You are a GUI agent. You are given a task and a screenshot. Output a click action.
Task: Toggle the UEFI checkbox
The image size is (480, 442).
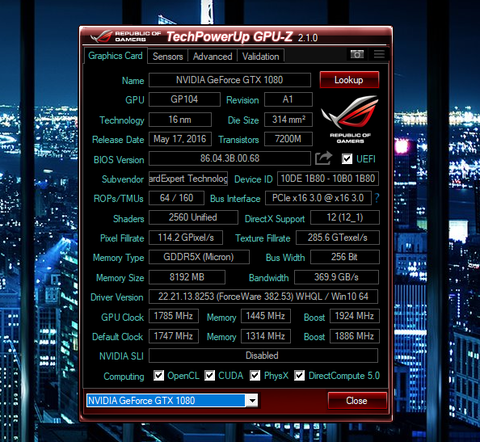click(347, 159)
